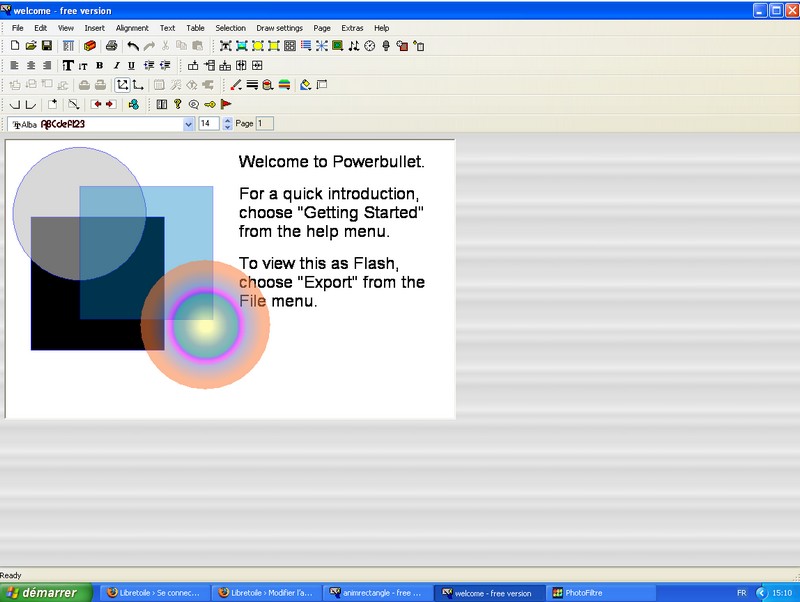Click the blue star burst icon
The height and width of the screenshot is (602, 800).
[321, 46]
